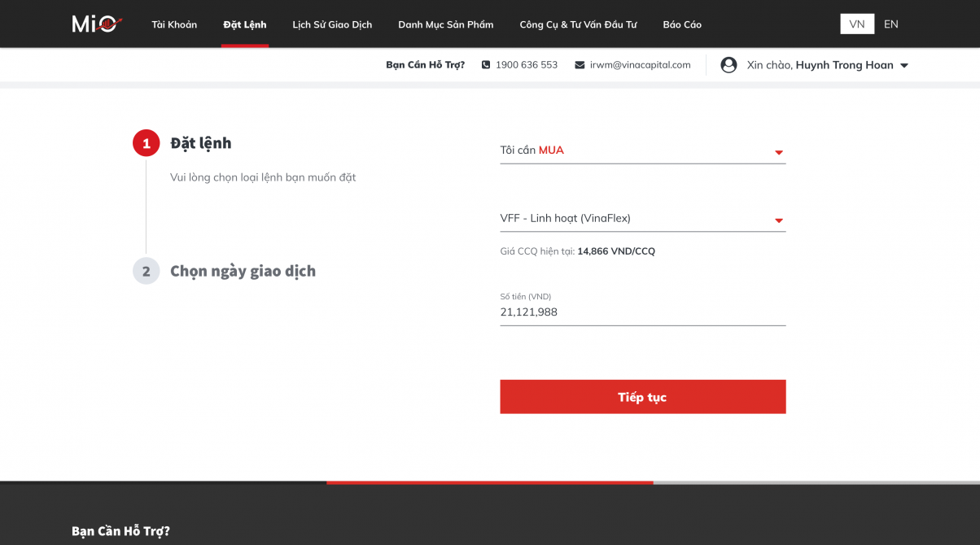This screenshot has width=980, height=545.
Task: Click step 1 red circle badge
Action: pos(147,144)
